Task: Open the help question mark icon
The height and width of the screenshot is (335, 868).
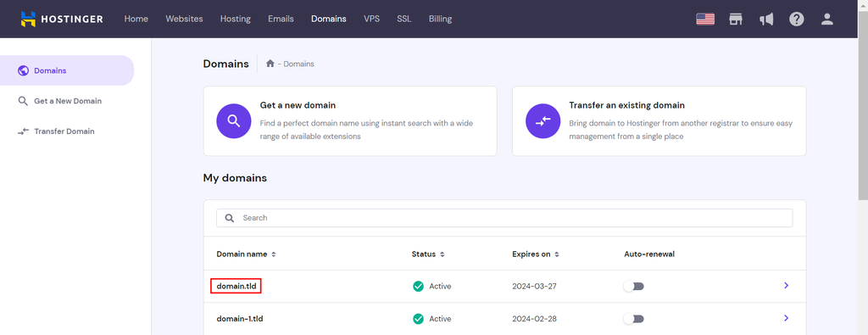Action: pyautogui.click(x=797, y=19)
